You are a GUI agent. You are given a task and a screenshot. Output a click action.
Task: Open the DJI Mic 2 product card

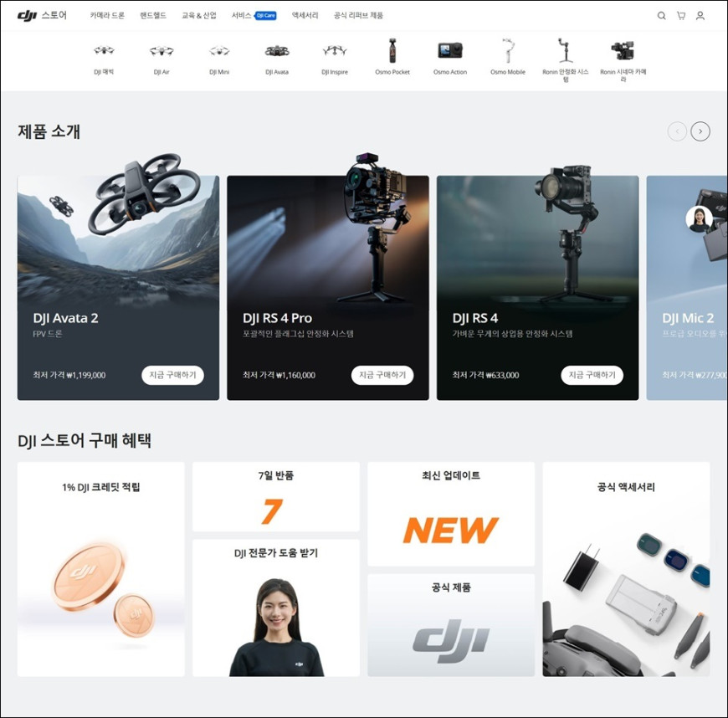coord(687,288)
